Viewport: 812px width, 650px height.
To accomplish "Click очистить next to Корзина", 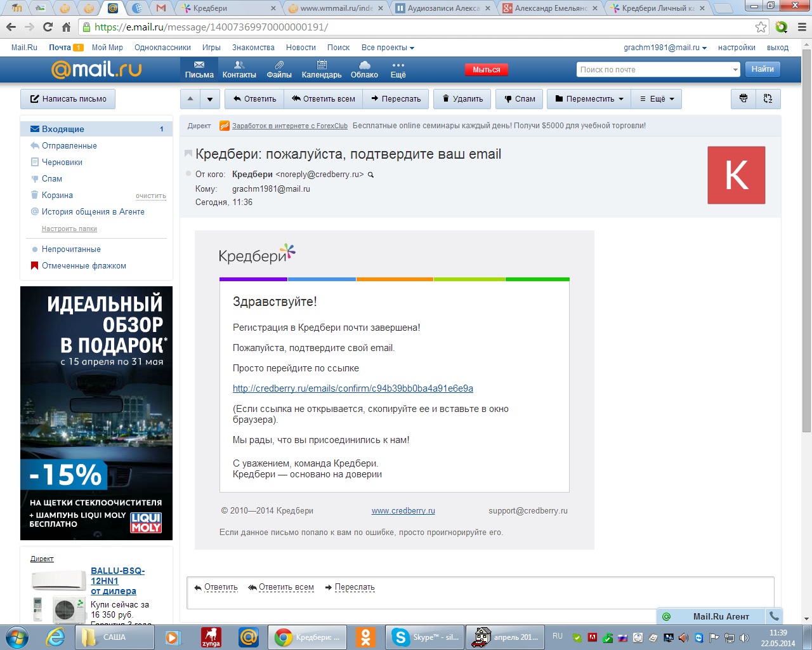I will (151, 196).
